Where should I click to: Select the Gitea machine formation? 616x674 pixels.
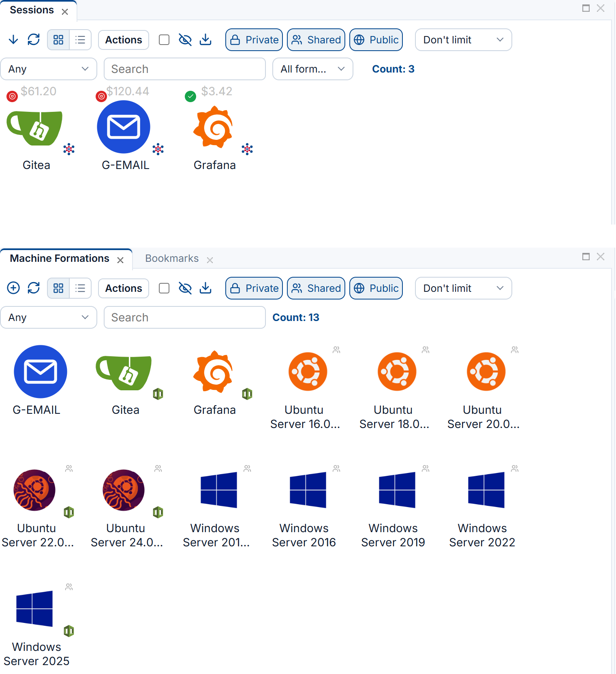click(124, 373)
